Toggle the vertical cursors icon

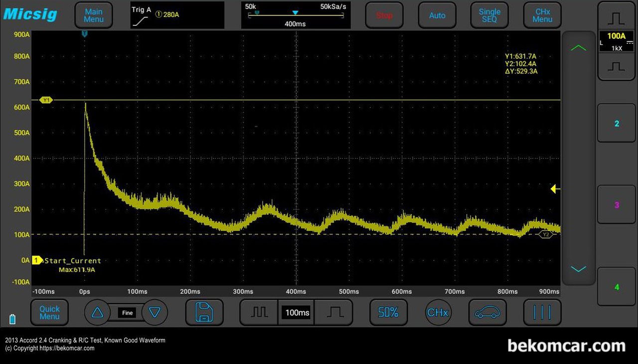pyautogui.click(x=542, y=312)
